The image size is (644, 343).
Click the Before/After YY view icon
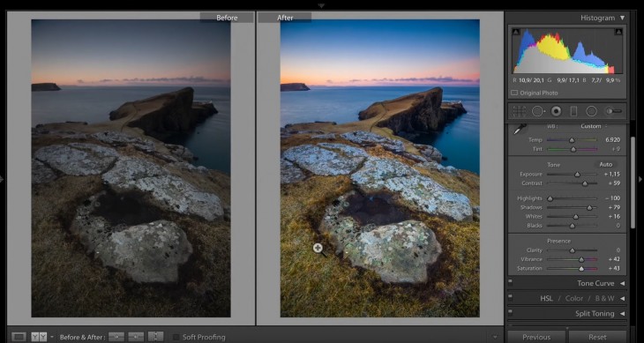pyautogui.click(x=39, y=337)
